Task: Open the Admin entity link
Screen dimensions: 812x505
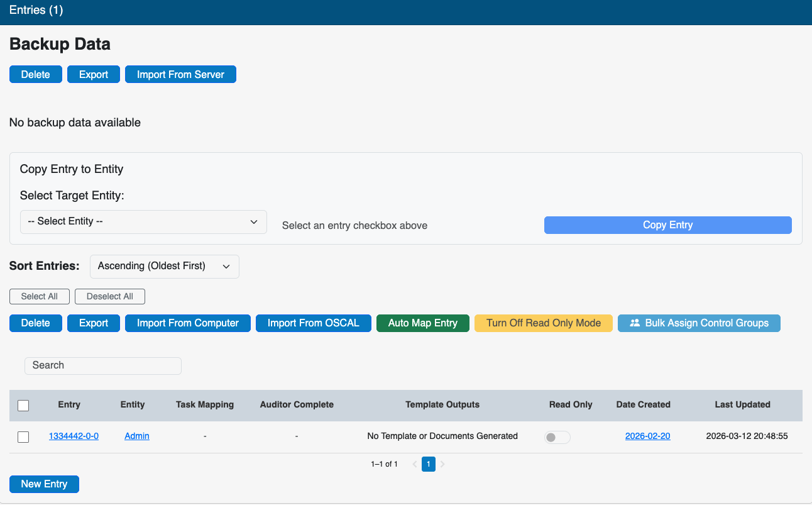Action: click(137, 436)
